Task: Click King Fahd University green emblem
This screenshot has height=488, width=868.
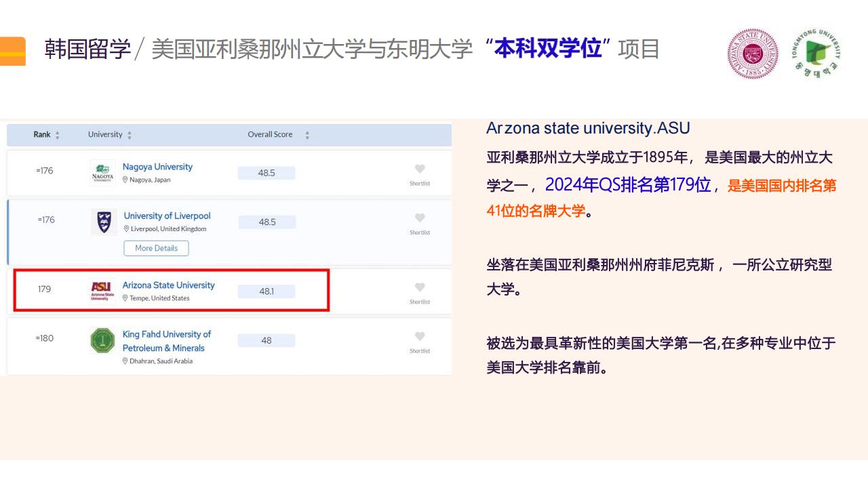Action: [x=102, y=340]
